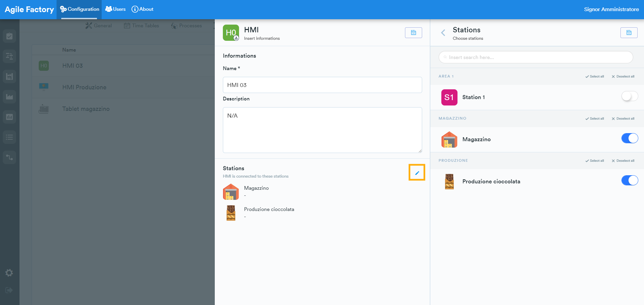
Task: Open the Gantt planning sidebar icon
Action: coord(9,56)
